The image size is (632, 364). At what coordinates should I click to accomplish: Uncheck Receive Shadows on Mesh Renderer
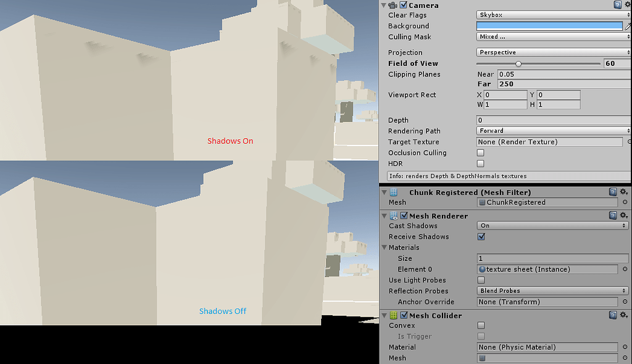[x=480, y=236]
